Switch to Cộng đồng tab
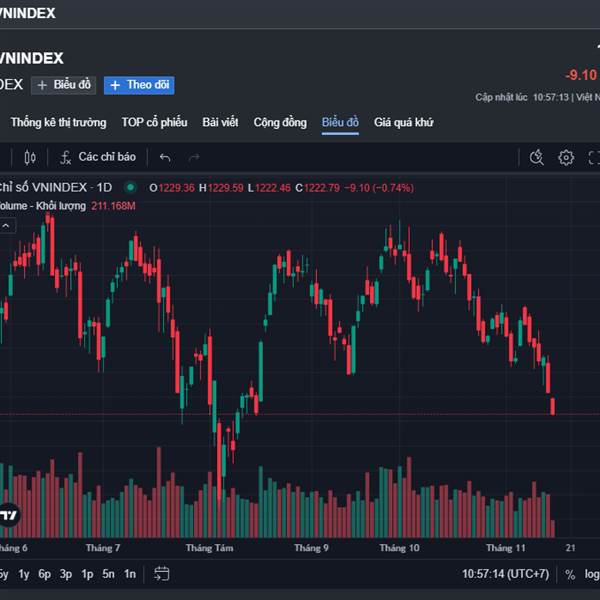The width and height of the screenshot is (600, 600). pyautogui.click(x=280, y=122)
